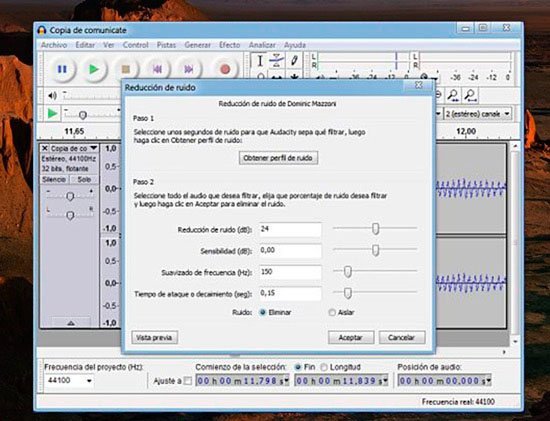
Task: Toggle the Ajuste a checkbox
Action: (x=188, y=381)
